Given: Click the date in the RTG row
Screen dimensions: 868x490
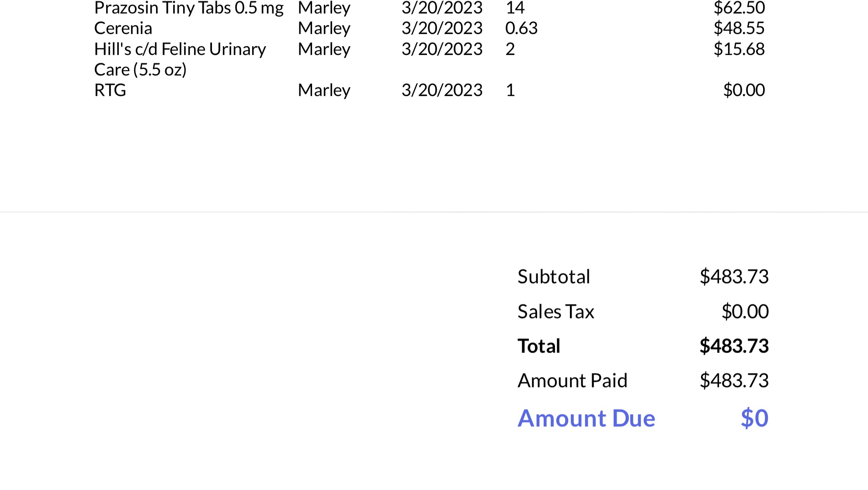Looking at the screenshot, I should point(442,90).
